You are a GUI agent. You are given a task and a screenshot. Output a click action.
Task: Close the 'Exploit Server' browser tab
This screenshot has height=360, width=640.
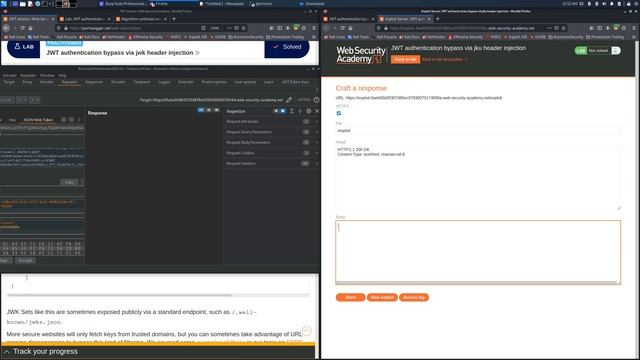pyautogui.click(x=429, y=19)
